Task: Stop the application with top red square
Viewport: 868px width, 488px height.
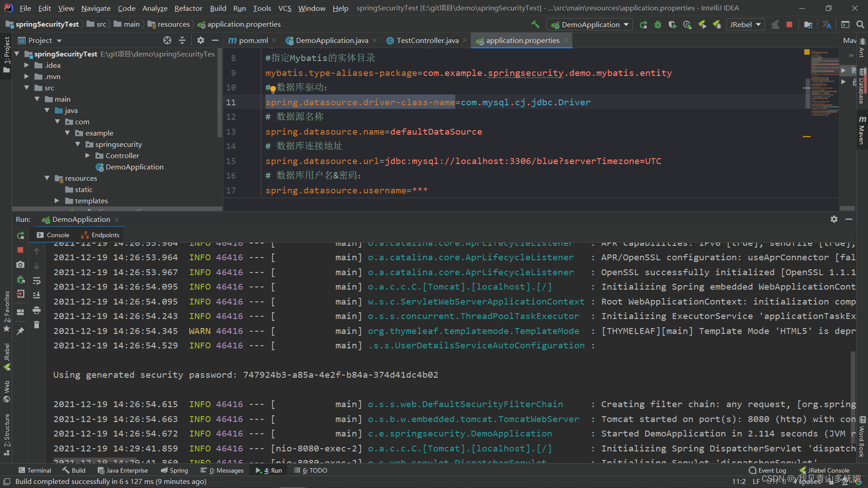Action: point(789,25)
